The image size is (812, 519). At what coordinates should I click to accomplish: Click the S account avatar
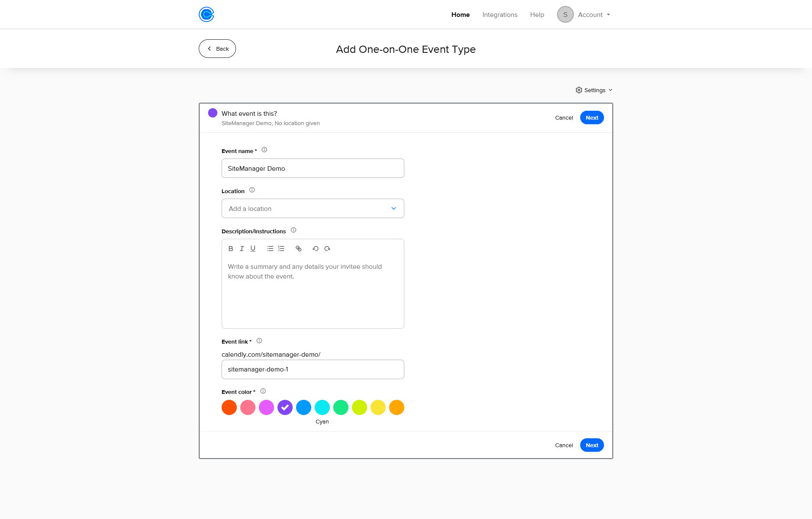[x=565, y=14]
